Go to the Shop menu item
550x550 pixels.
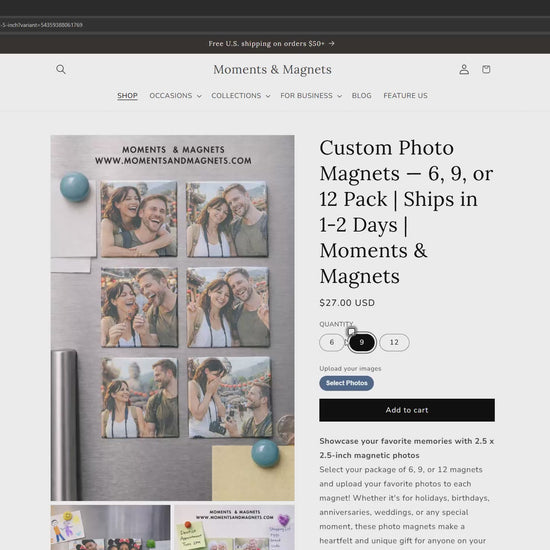point(127,95)
